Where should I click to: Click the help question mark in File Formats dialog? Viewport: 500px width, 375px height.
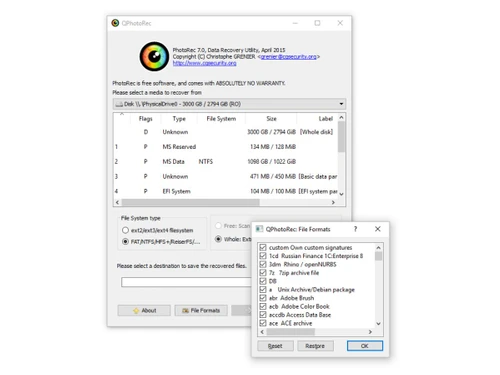(355, 229)
